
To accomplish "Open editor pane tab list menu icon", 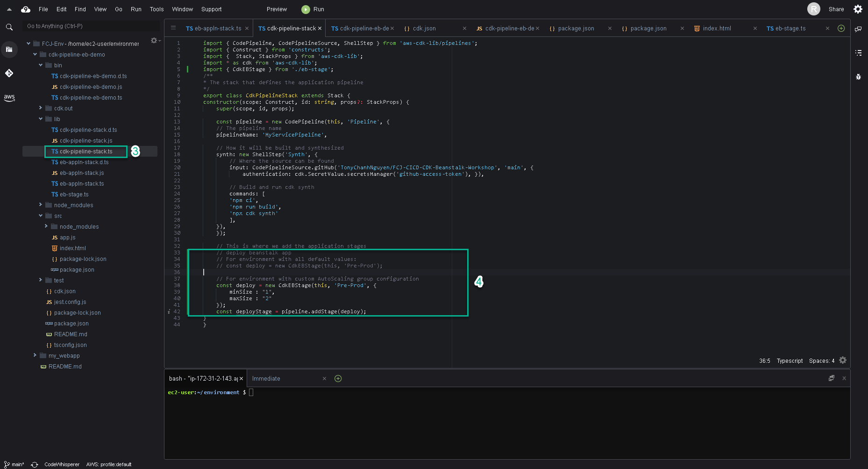I will point(173,28).
